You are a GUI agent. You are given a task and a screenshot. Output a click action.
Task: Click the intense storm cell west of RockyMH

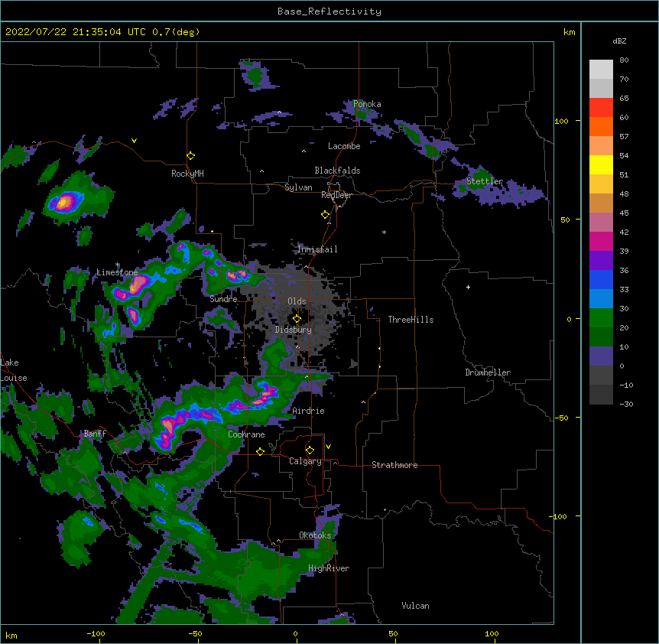(64, 202)
